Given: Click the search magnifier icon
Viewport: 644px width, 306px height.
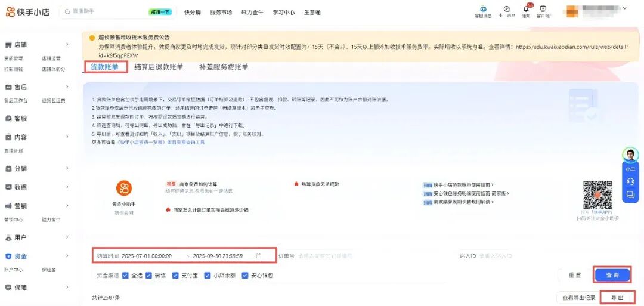Looking at the screenshot, I should tap(67, 11).
